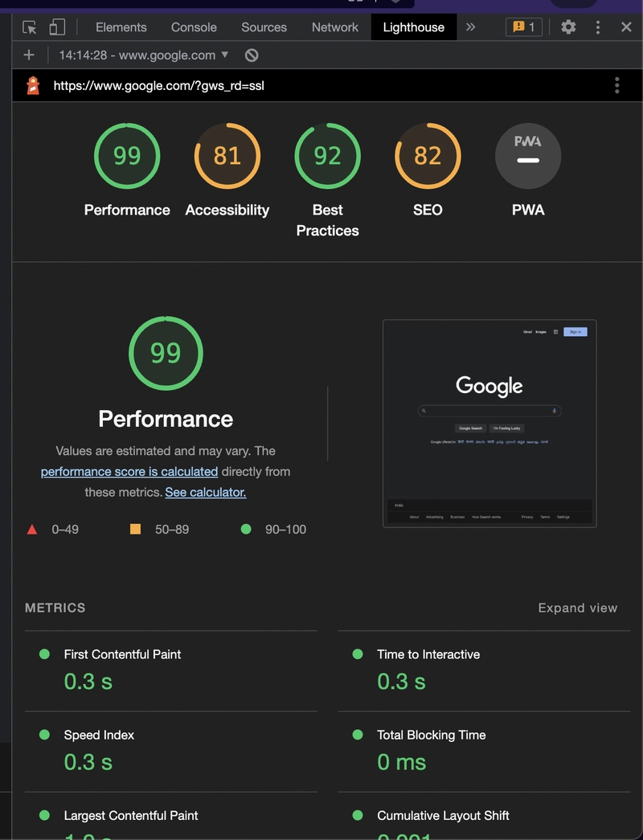Click the Google page screenshot thumbnail

click(x=489, y=423)
